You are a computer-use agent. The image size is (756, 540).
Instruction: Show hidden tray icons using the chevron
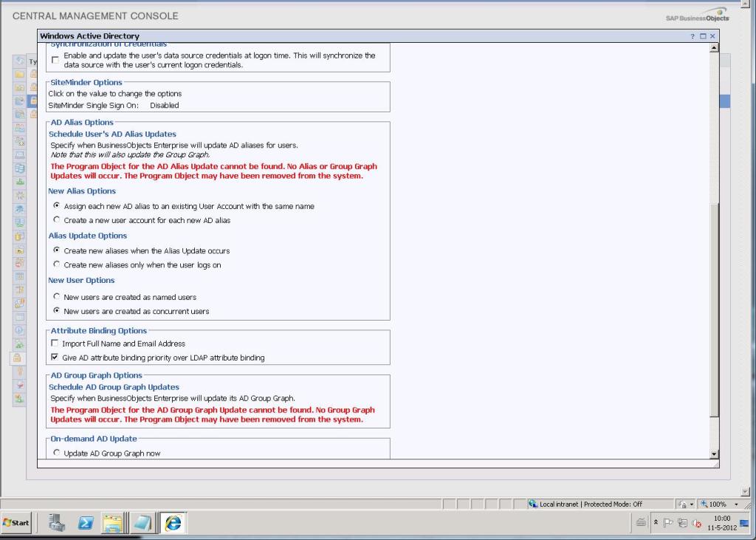click(x=656, y=522)
